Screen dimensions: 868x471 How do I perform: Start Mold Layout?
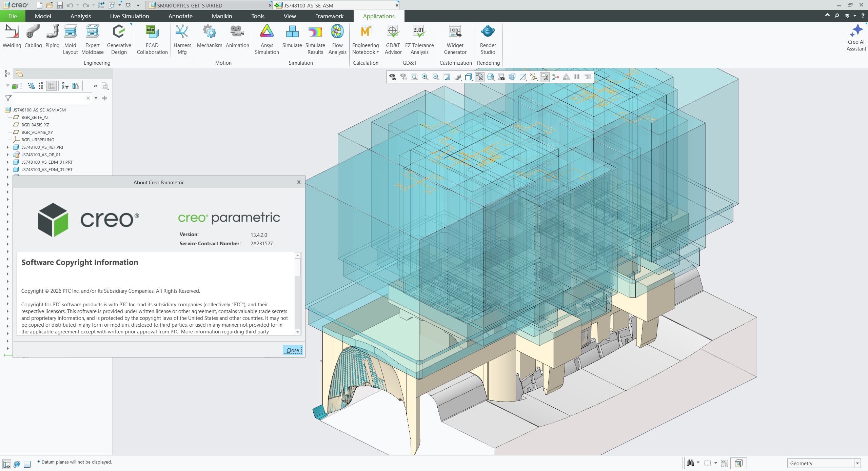70,40
